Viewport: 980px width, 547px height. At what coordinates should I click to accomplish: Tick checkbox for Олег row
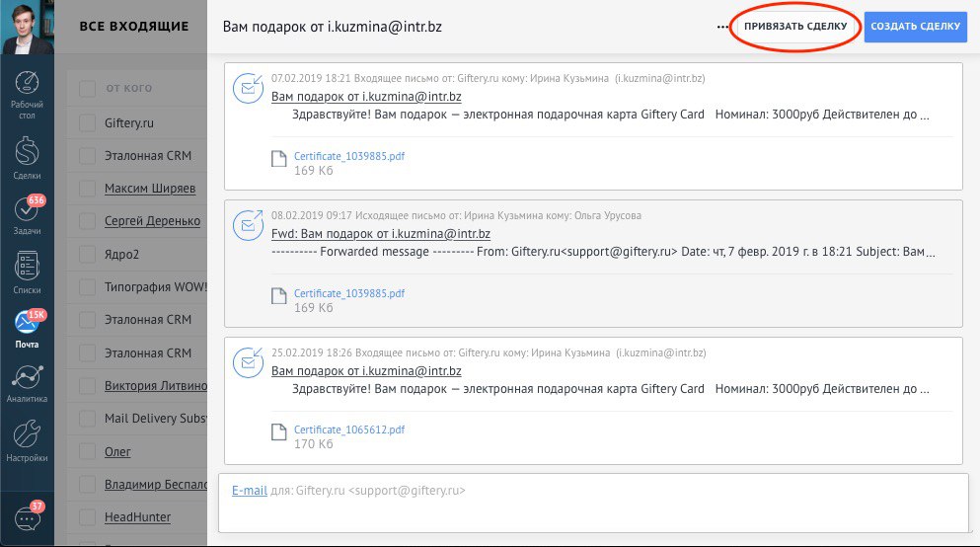[88, 451]
